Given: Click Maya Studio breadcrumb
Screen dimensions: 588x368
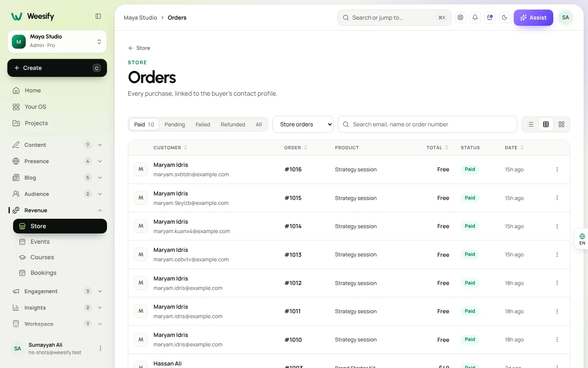Looking at the screenshot, I should pyautogui.click(x=140, y=18).
